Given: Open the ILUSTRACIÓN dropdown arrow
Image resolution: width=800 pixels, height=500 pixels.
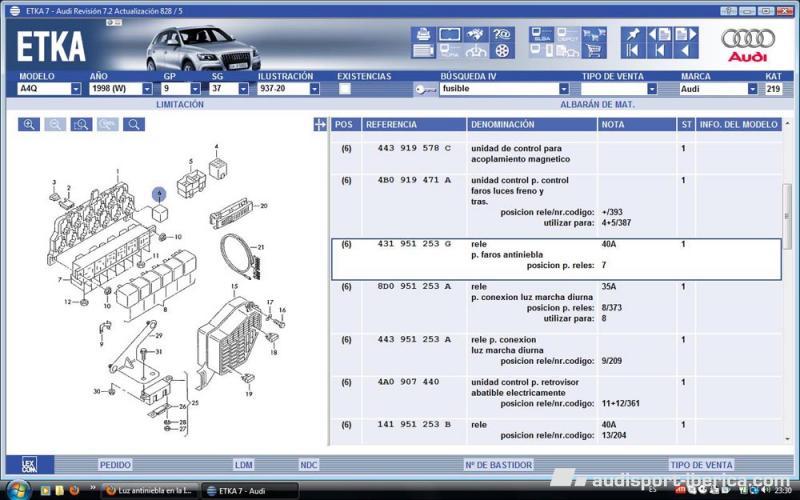Looking at the screenshot, I should tap(314, 89).
